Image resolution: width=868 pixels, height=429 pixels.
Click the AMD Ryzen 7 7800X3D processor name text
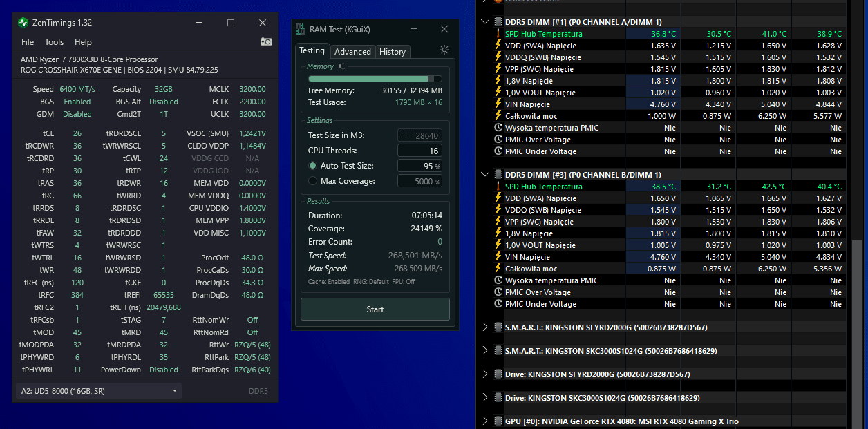[x=89, y=59]
